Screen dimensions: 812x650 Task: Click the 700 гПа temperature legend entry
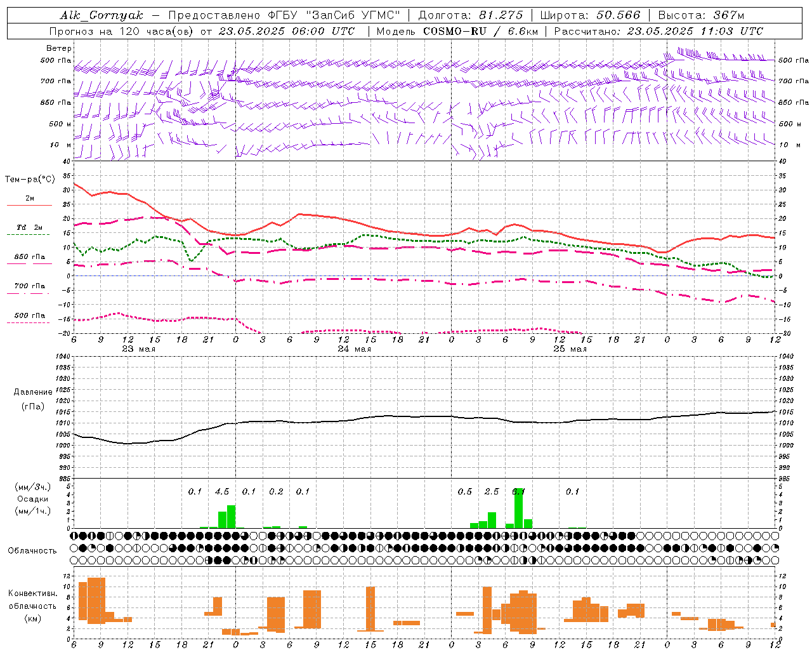(x=30, y=286)
